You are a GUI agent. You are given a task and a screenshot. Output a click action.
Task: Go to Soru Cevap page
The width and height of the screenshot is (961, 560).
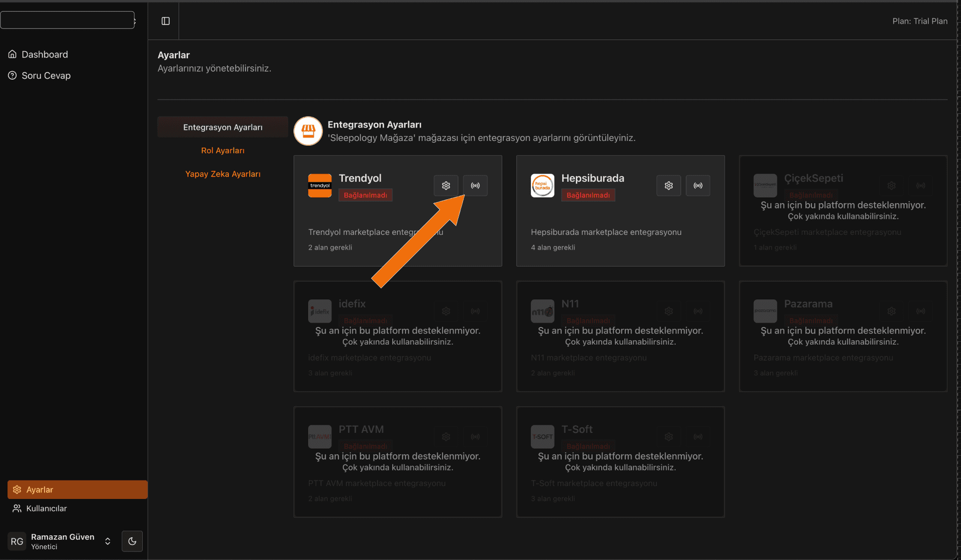click(x=46, y=76)
